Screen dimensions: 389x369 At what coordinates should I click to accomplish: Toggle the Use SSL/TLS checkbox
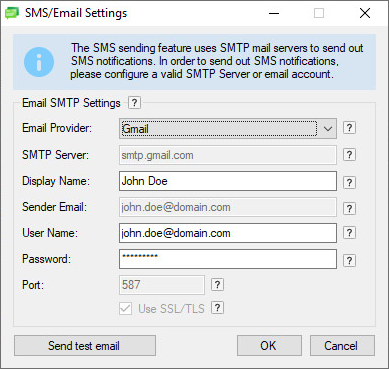coord(126,309)
